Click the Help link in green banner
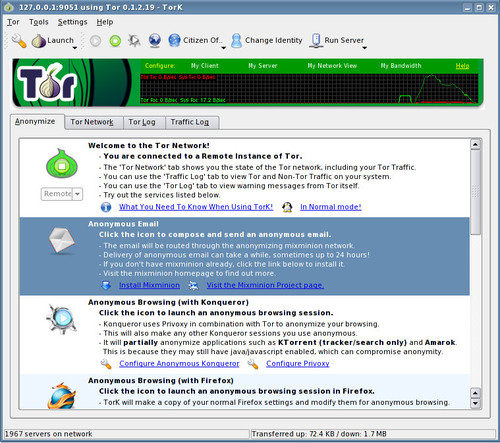Screen dimensions: 500x443 pos(462,66)
